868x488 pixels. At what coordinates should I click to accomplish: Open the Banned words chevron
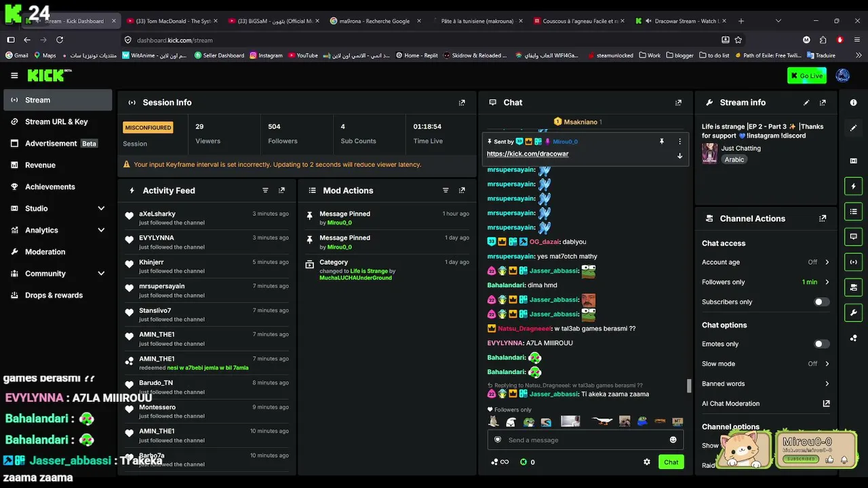tap(827, 384)
